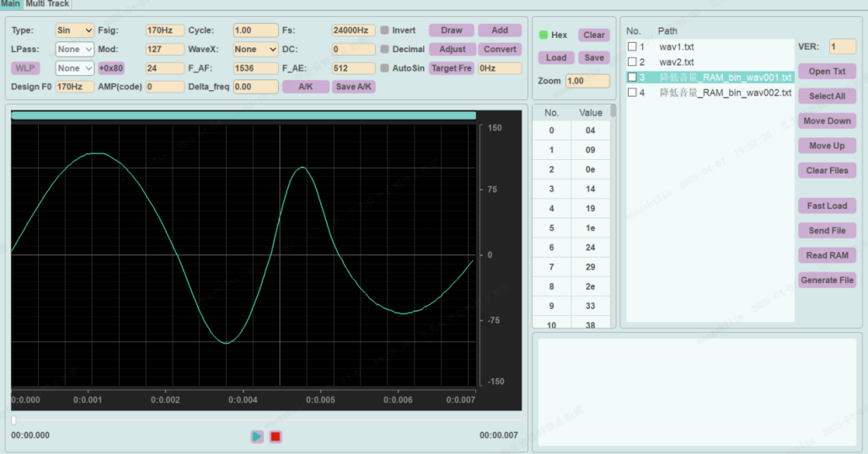Viewport: 868px width, 454px height.
Task: Click value cell 0e in row 2
Action: (590, 169)
